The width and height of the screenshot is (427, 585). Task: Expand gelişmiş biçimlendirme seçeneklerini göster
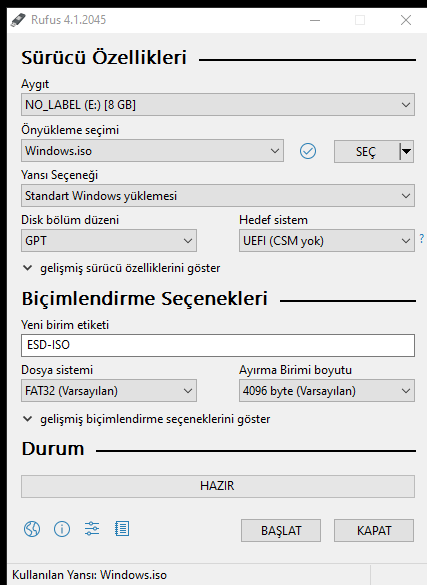146,419
